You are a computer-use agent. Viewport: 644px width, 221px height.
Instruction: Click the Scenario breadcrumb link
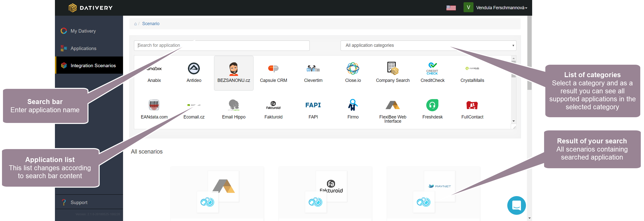(151, 24)
